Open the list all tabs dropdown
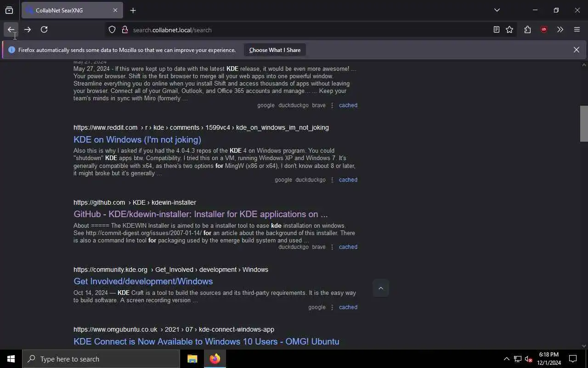Screen dimensions: 588x368 click(x=497, y=10)
